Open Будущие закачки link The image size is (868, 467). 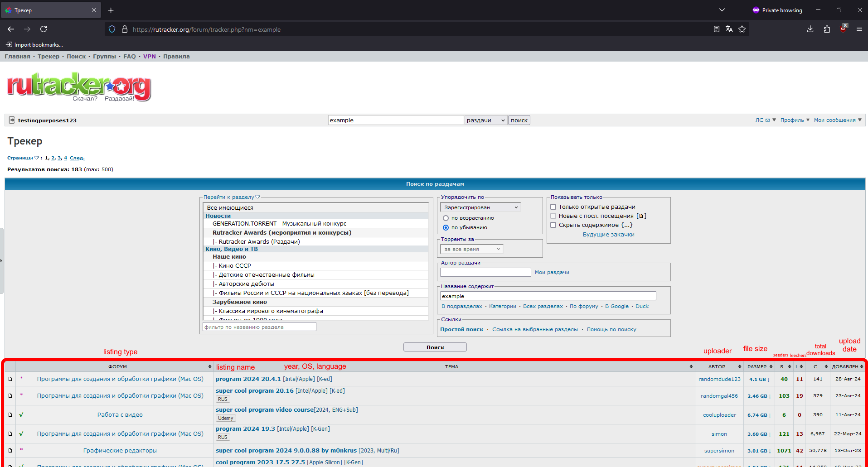tap(608, 235)
